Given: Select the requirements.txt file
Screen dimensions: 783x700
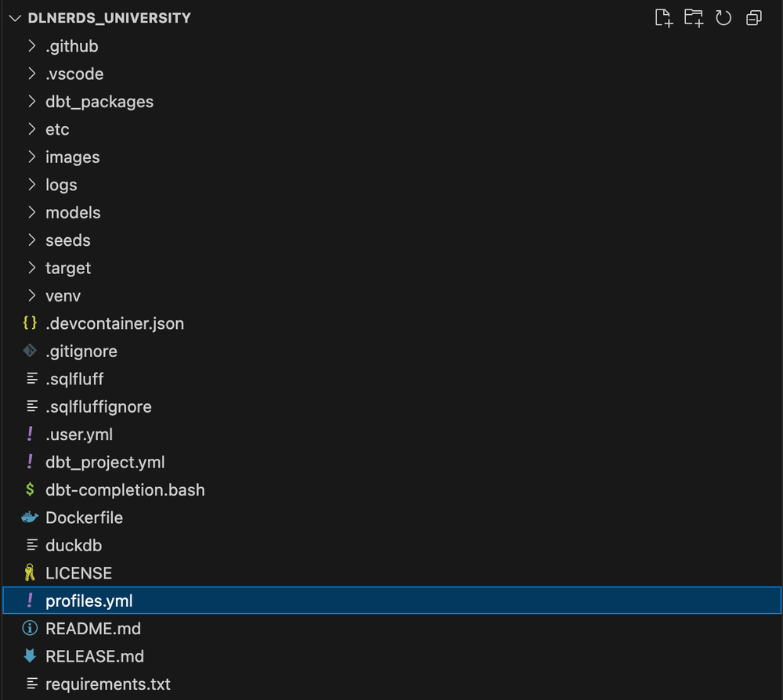Looking at the screenshot, I should pos(108,683).
